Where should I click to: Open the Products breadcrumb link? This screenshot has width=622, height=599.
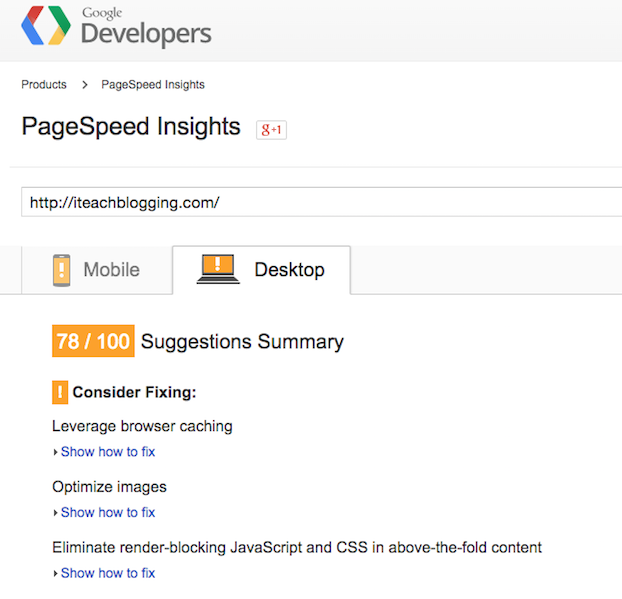coord(44,85)
